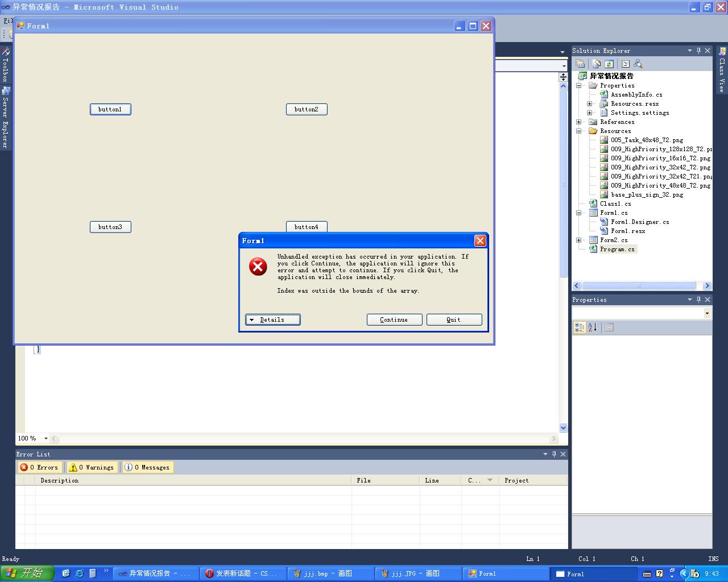Collapse the Resources folder node
Screen dimensions: 728x582
click(x=579, y=131)
